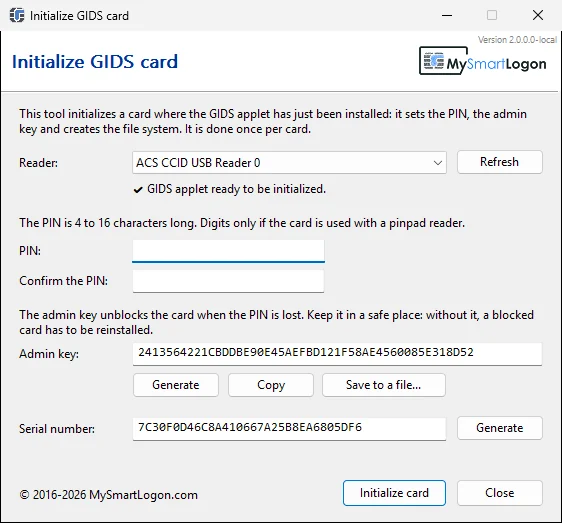This screenshot has width=562, height=523.
Task: Close the window with the X icon
Action: pyautogui.click(x=538, y=15)
